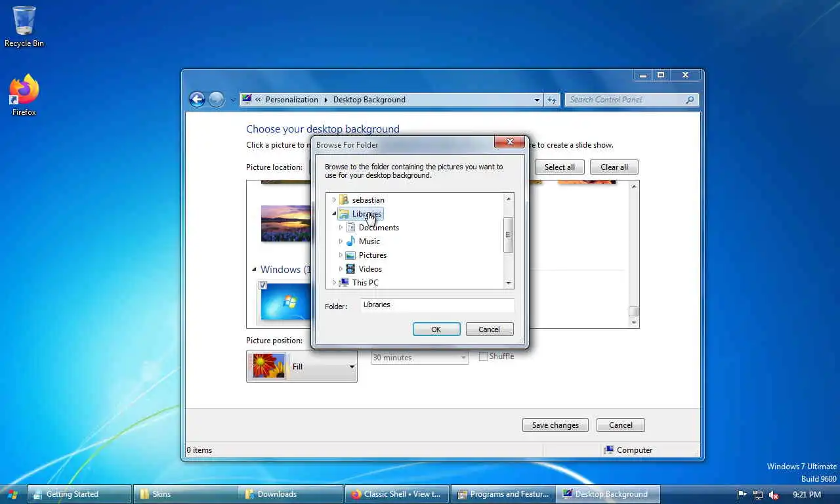The height and width of the screenshot is (504, 840).
Task: Expand the Music library node
Action: tap(341, 241)
